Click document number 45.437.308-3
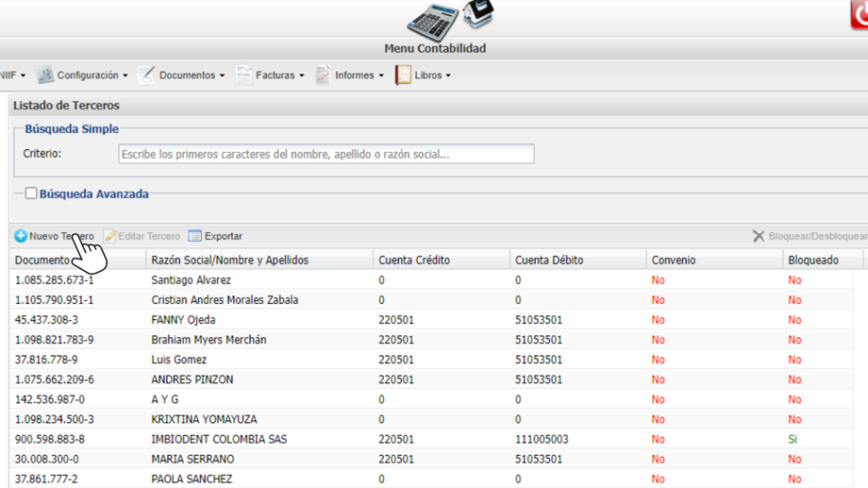Screen dimensions: 868x488 pos(46,320)
